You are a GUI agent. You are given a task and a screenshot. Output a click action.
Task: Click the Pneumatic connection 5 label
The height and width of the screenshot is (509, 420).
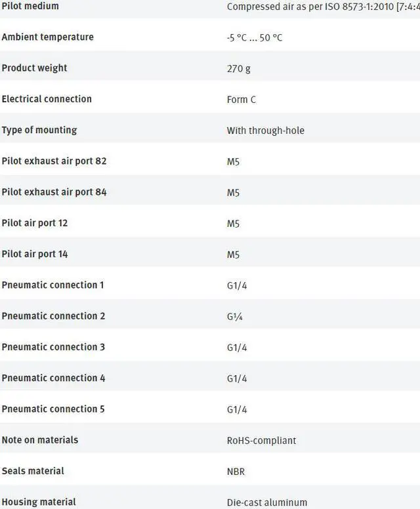pyautogui.click(x=53, y=409)
